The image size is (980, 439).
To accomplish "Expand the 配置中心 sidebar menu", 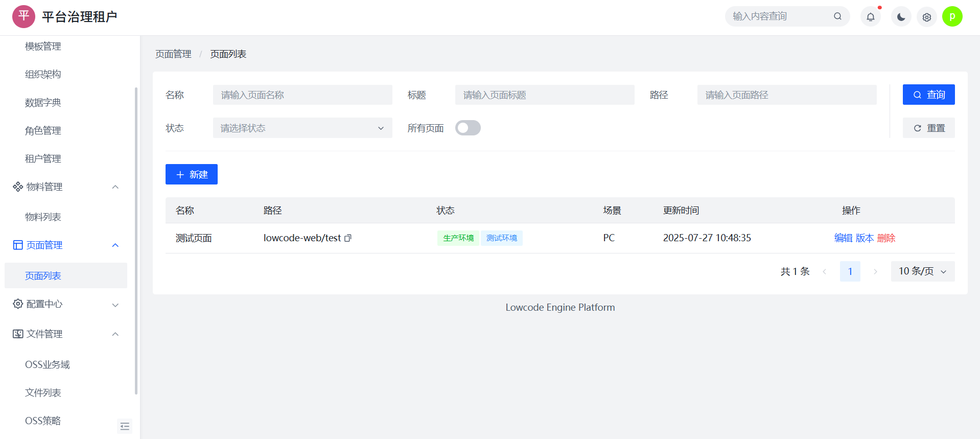I will pos(65,304).
